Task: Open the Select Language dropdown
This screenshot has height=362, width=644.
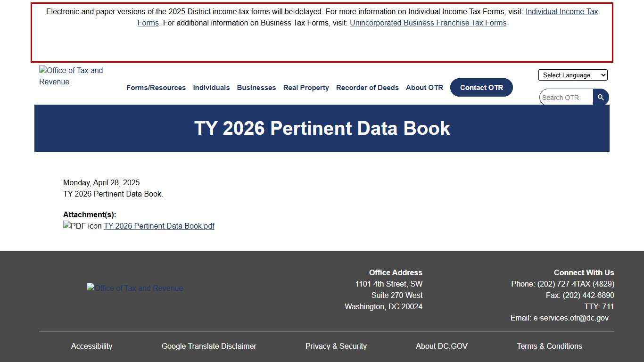Action: point(573,75)
